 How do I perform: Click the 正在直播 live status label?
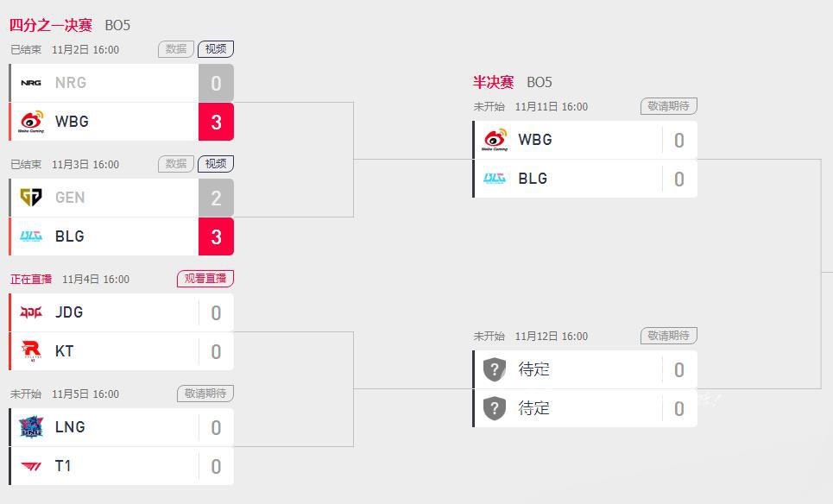point(31,280)
